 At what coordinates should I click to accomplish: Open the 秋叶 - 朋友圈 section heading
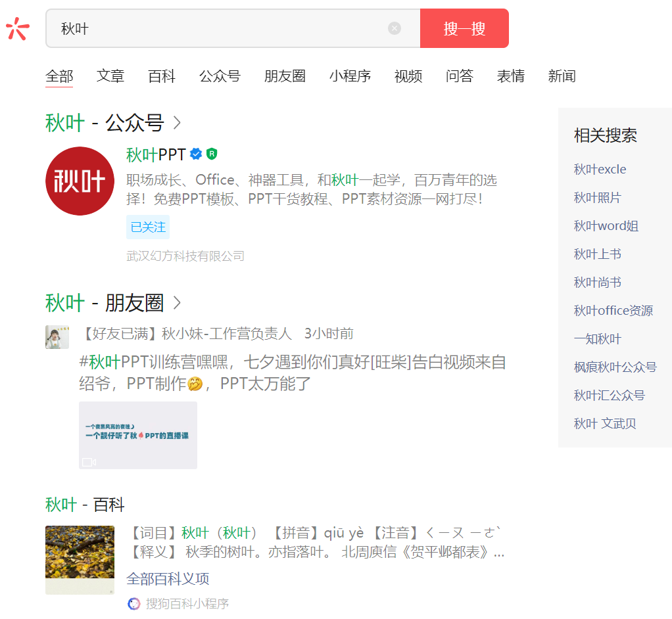click(x=105, y=303)
